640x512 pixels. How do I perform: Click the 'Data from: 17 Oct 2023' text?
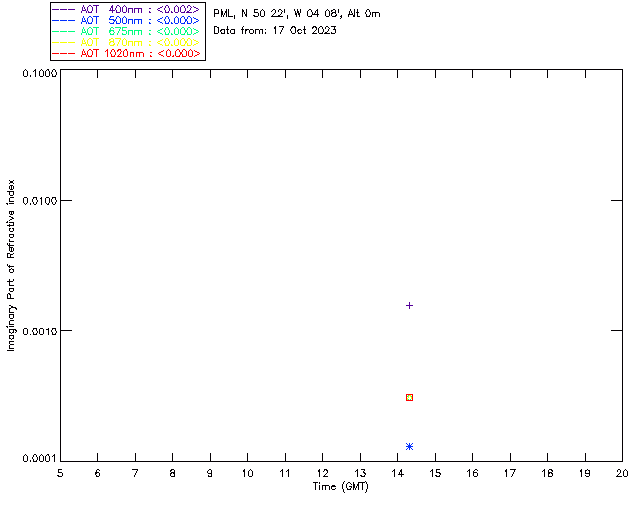[275, 31]
